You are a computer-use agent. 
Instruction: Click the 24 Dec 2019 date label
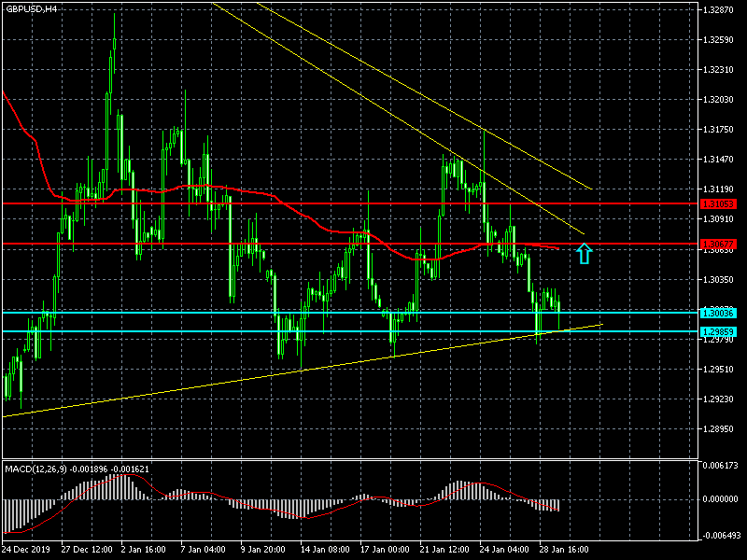click(x=28, y=550)
